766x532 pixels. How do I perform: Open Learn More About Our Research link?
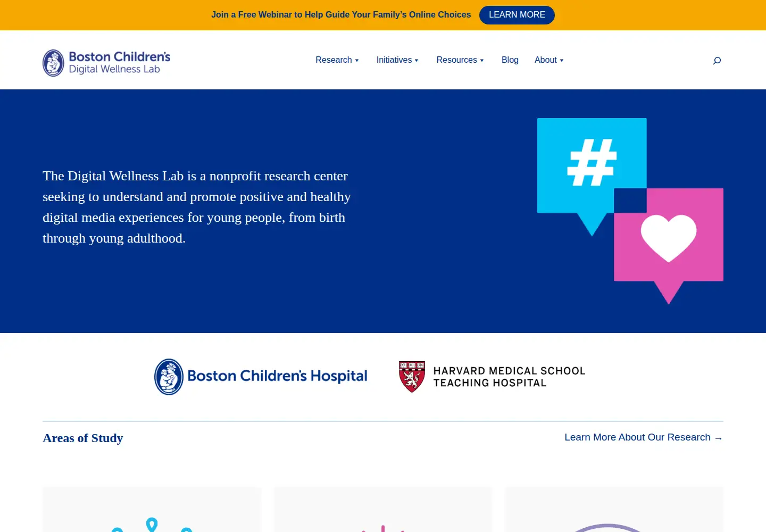tap(644, 437)
